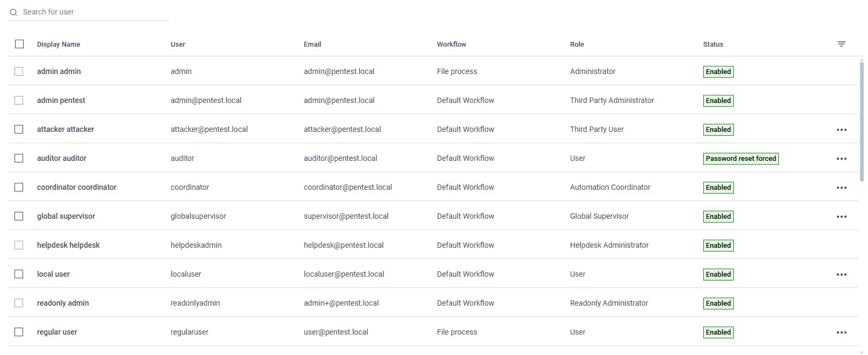The height and width of the screenshot is (355, 868).
Task: Open more options for local user
Action: (x=841, y=275)
